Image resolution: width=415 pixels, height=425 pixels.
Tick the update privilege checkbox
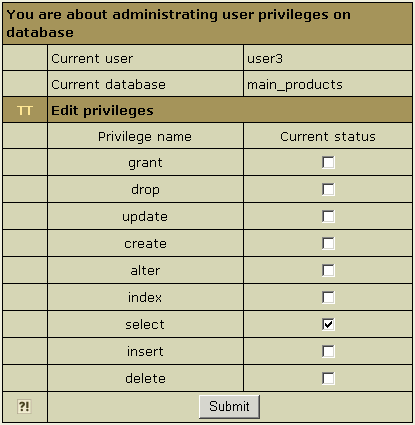328,217
